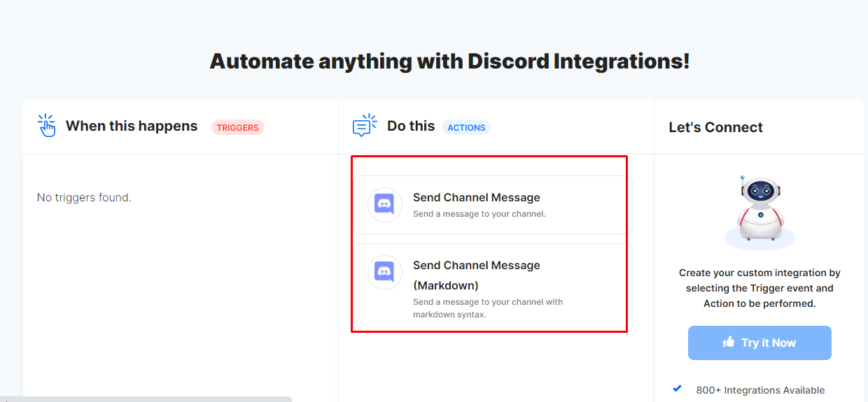This screenshot has width=868, height=402.
Task: Click the robot mascot illustration
Action: [759, 212]
